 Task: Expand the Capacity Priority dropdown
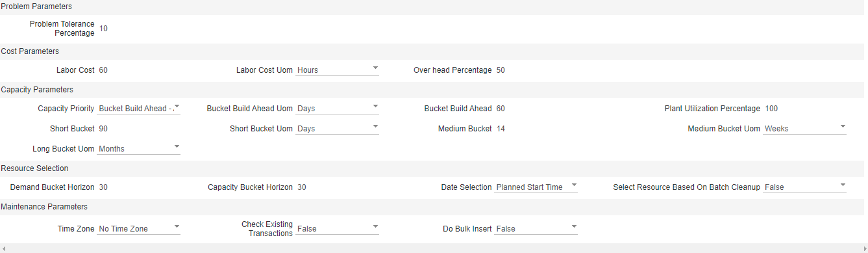point(139,109)
